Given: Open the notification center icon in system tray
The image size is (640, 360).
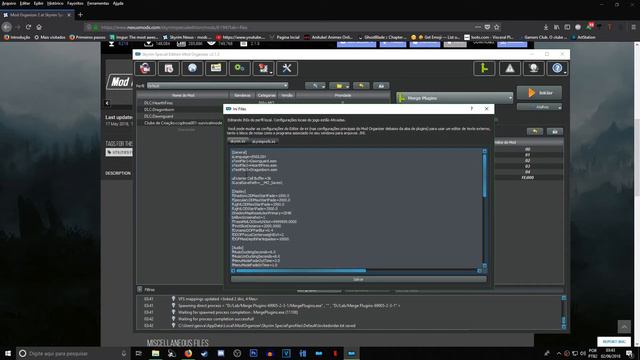Looking at the screenshot, I should tap(630, 353).
